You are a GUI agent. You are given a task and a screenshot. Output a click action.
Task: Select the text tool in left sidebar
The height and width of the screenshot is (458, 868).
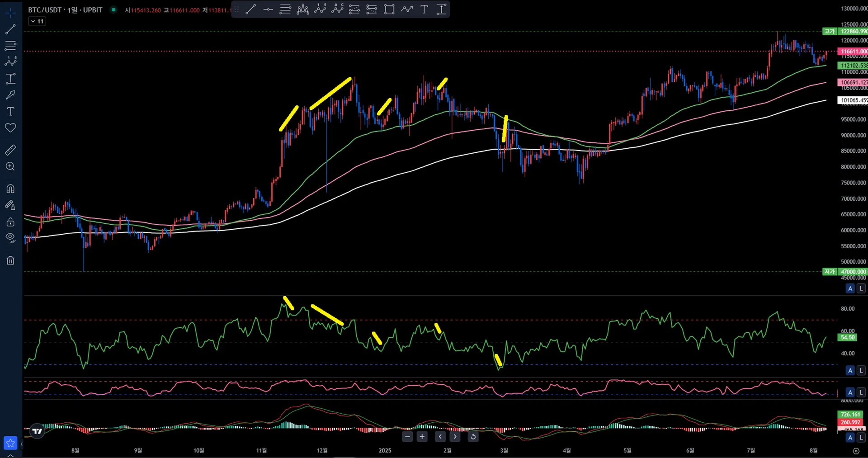10,111
